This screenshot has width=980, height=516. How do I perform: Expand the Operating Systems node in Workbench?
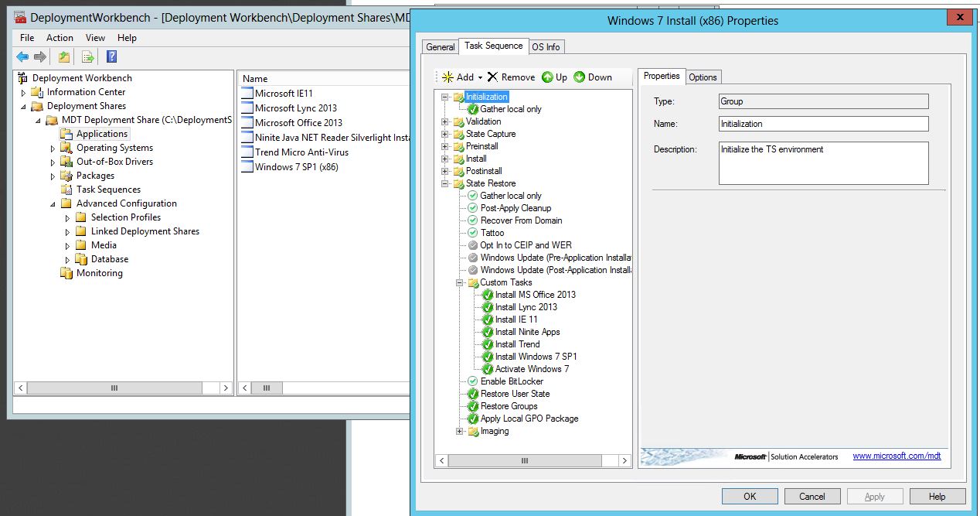[53, 148]
